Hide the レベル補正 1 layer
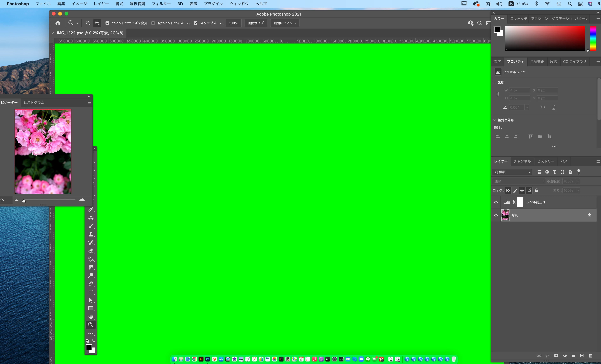Viewport: 601px width, 364px height. [x=496, y=202]
